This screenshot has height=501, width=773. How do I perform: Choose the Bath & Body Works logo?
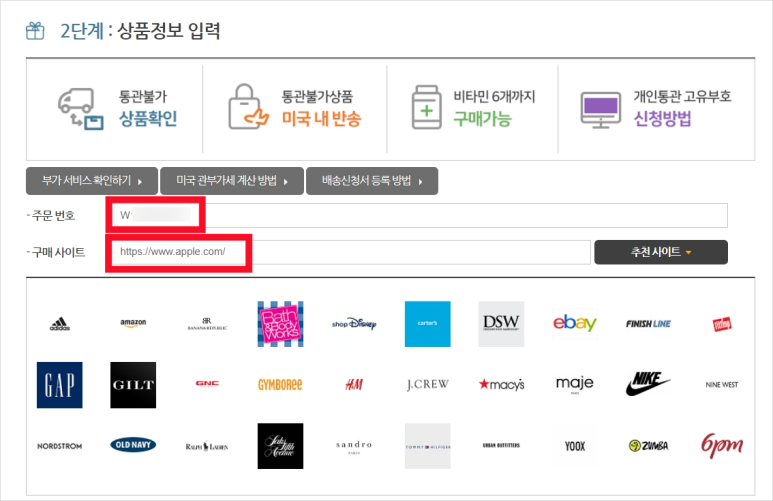coord(281,324)
